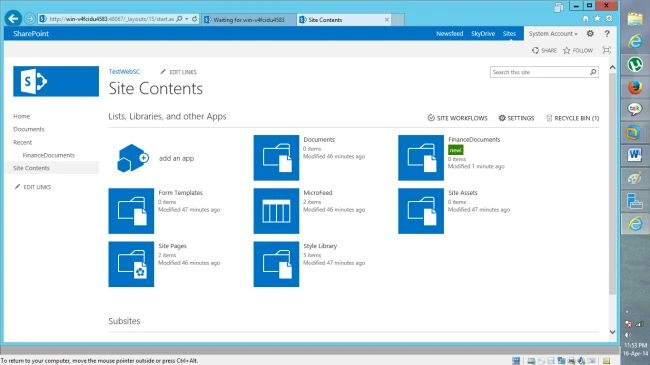Click the SharePoint brand label
The image size is (650, 365).
click(31, 34)
